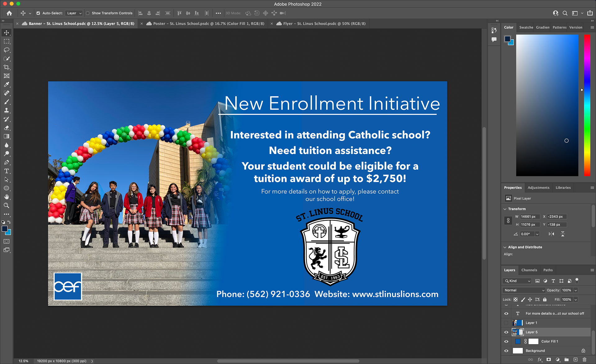Switch to the Channels tab
Viewport: 596px width, 364px height.
pyautogui.click(x=529, y=270)
